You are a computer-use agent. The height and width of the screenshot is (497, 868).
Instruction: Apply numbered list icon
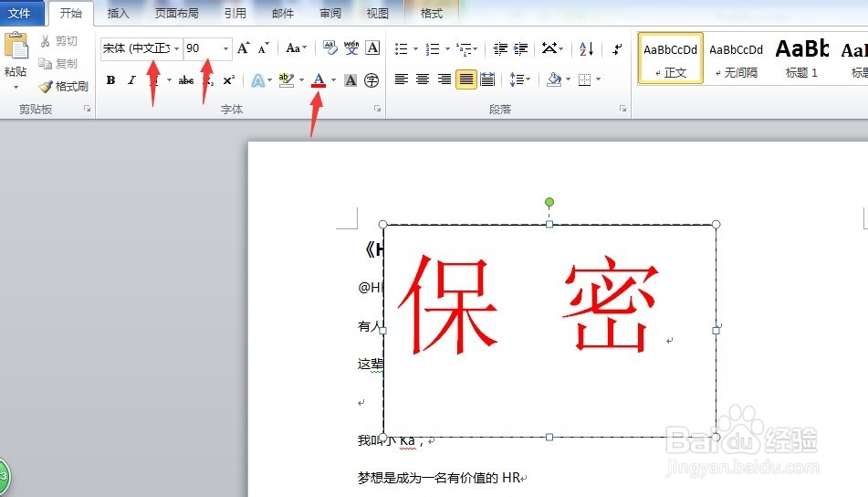click(x=433, y=49)
